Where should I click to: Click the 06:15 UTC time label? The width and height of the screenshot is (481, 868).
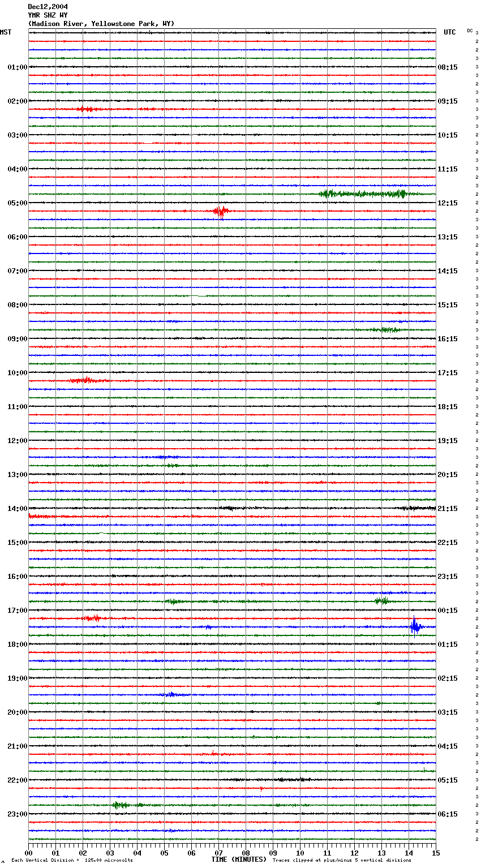(448, 814)
